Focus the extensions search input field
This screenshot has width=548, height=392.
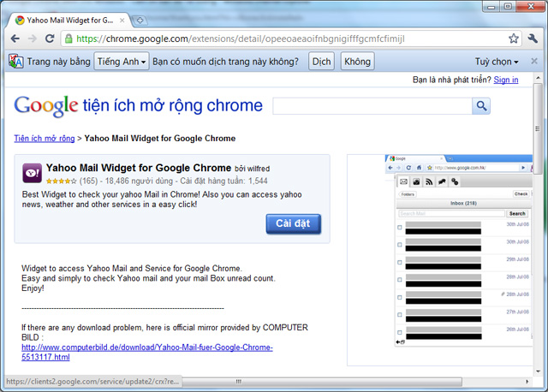pyautogui.click(x=372, y=106)
